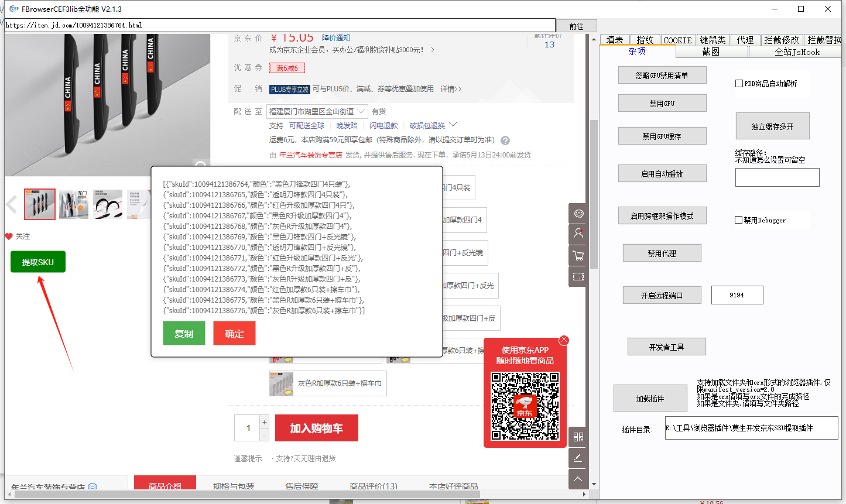Click the green 复制 button in the dialog
This screenshot has height=504, width=846.
(x=184, y=333)
